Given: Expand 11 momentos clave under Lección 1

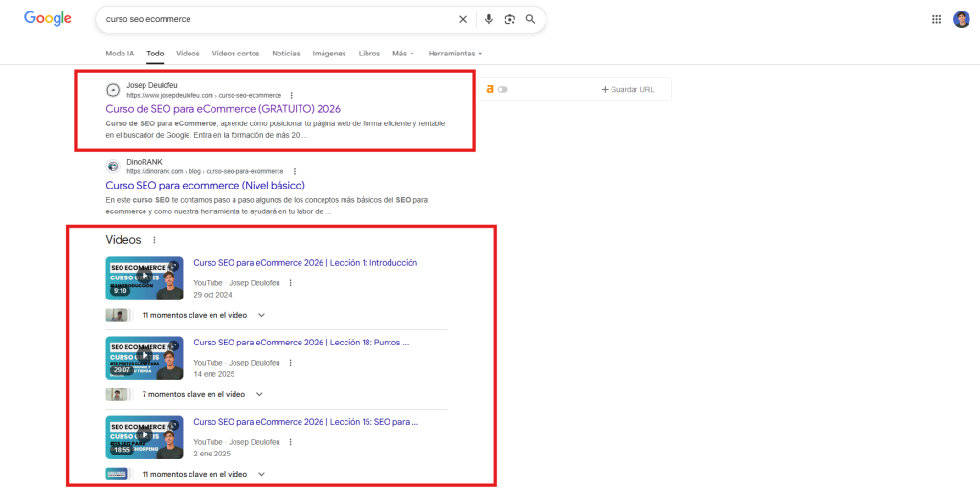Looking at the screenshot, I should 262,315.
